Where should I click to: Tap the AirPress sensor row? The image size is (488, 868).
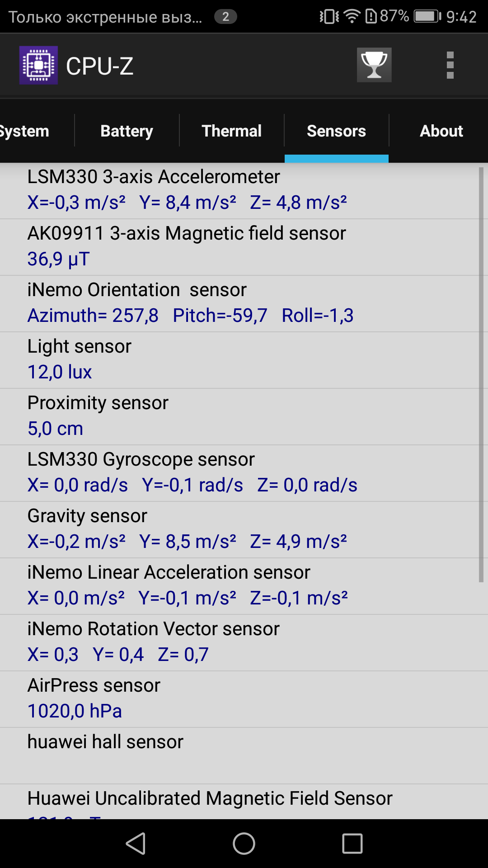pyautogui.click(x=239, y=699)
